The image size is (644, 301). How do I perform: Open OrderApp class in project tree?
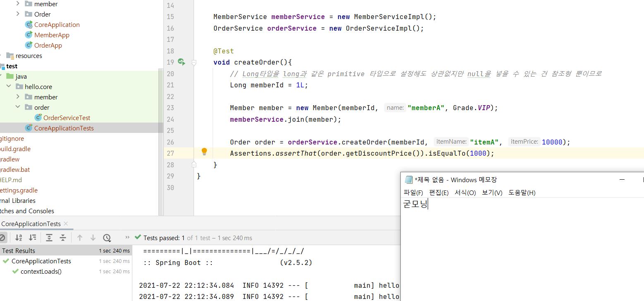[48, 45]
